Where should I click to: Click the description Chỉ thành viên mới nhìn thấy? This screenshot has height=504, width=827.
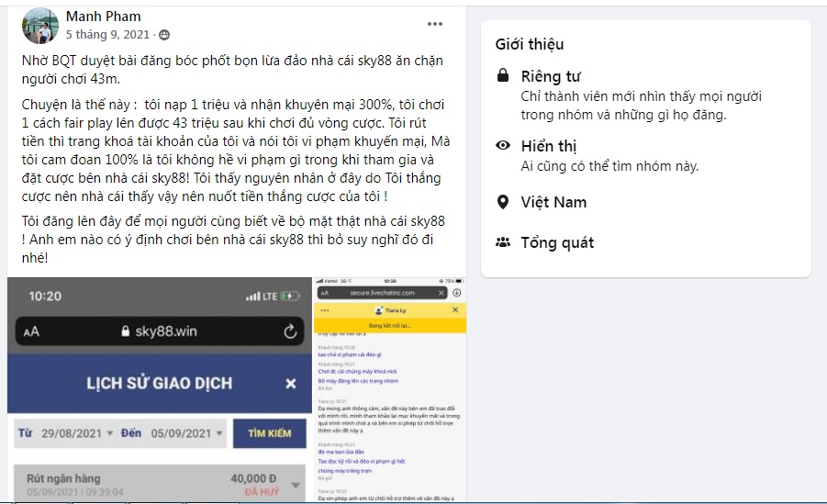[642, 106]
